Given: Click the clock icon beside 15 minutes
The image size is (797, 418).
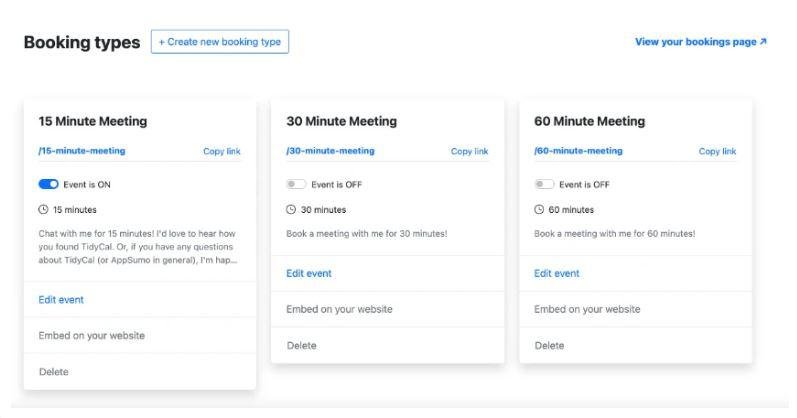Looking at the screenshot, I should click(43, 210).
